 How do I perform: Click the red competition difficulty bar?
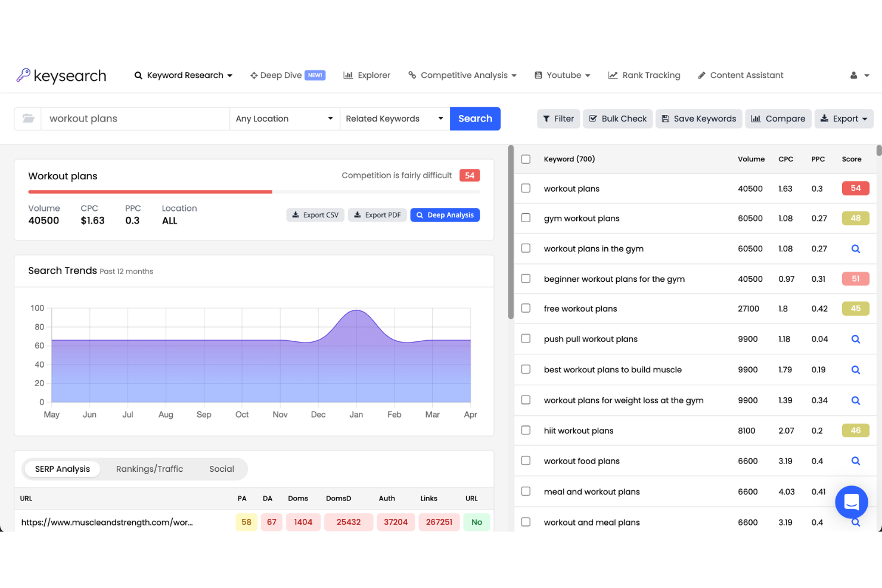[x=150, y=192]
